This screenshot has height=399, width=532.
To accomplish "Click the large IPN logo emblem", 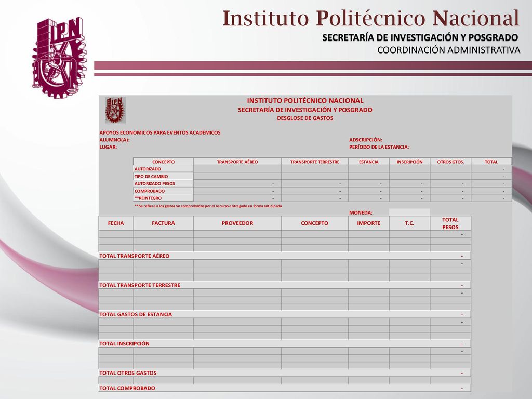I will click(x=59, y=58).
